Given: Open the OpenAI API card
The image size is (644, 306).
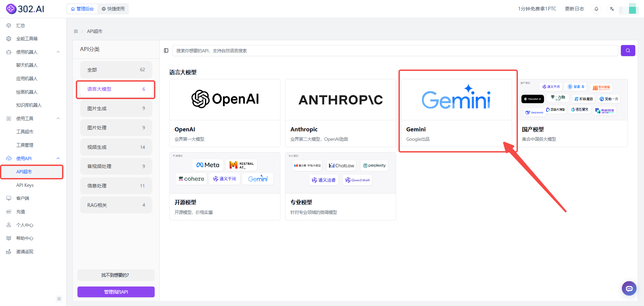Looking at the screenshot, I should pos(225,113).
